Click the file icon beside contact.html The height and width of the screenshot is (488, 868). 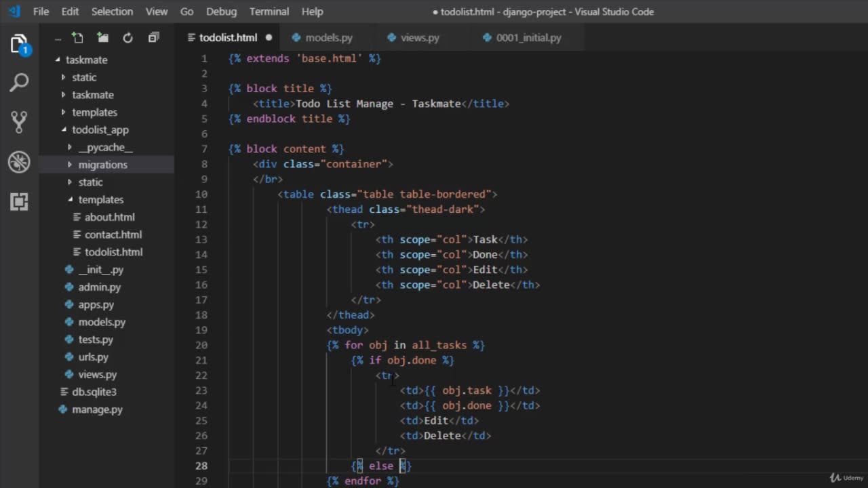point(78,235)
